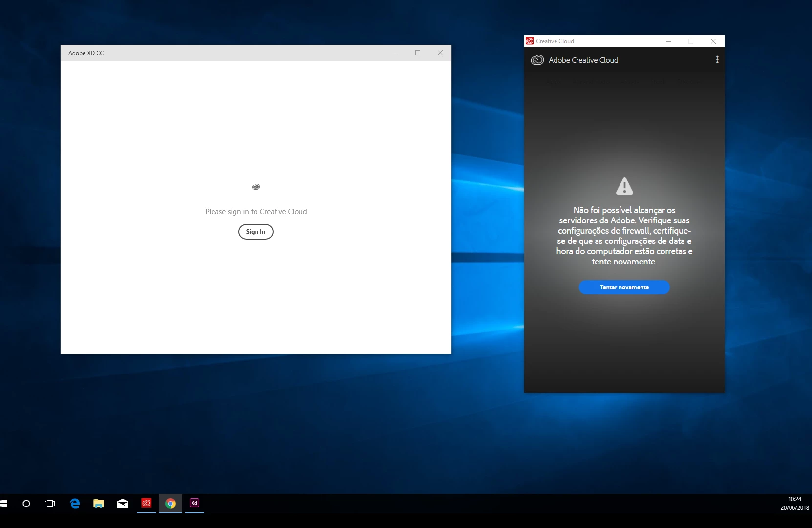Minimize the Adobe XD CC window
This screenshot has height=528, width=812.
pos(395,53)
